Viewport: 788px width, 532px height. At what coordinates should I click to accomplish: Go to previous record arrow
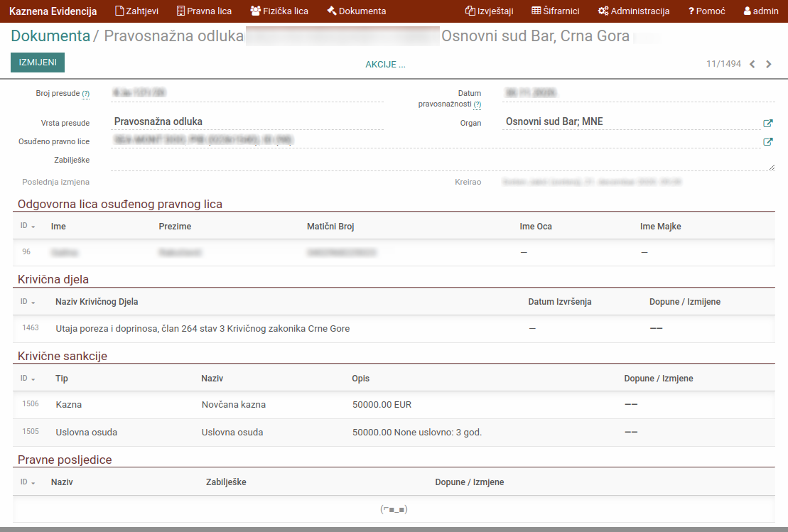click(752, 64)
